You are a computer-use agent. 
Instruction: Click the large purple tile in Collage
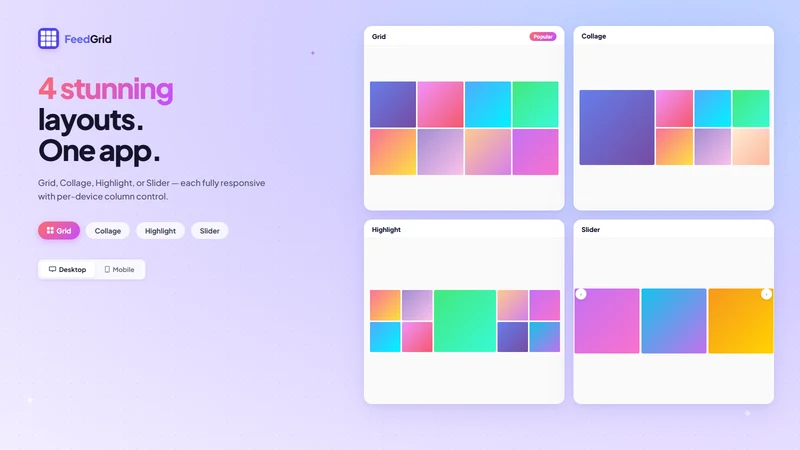617,128
